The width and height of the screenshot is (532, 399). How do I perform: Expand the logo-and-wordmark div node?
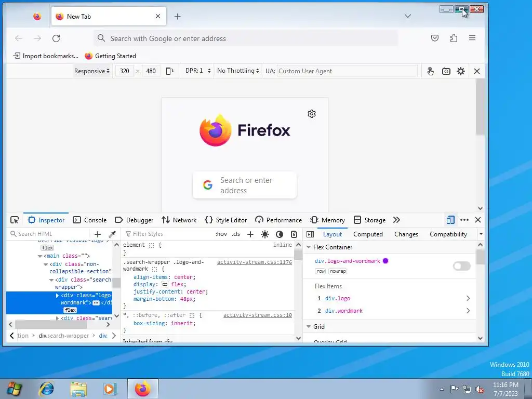(x=57, y=296)
